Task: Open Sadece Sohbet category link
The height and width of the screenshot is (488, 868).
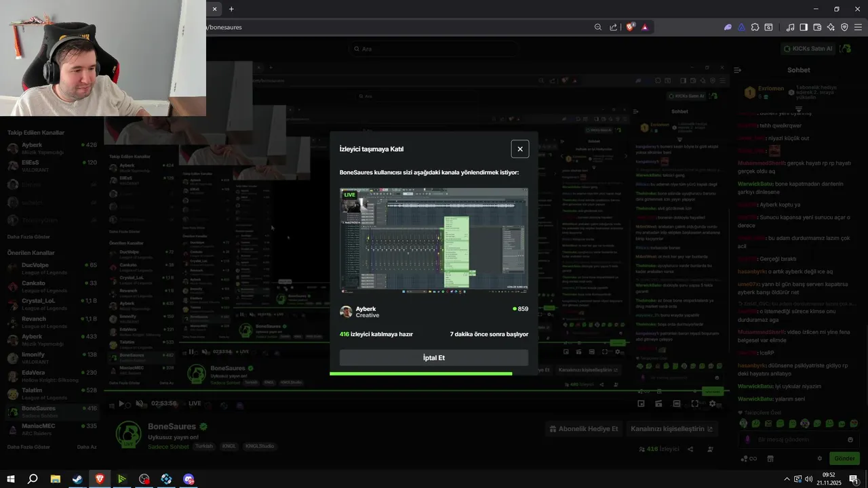Action: pyautogui.click(x=168, y=447)
